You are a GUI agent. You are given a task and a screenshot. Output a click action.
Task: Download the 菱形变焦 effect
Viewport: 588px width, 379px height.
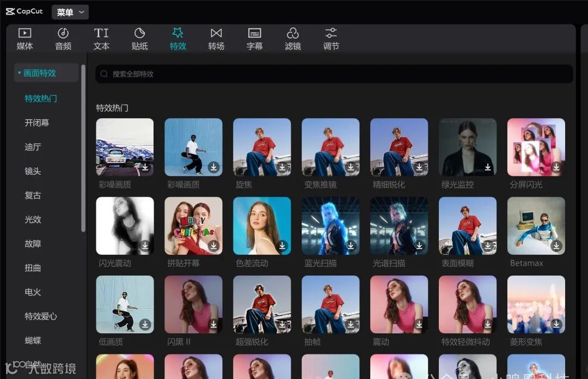[556, 324]
